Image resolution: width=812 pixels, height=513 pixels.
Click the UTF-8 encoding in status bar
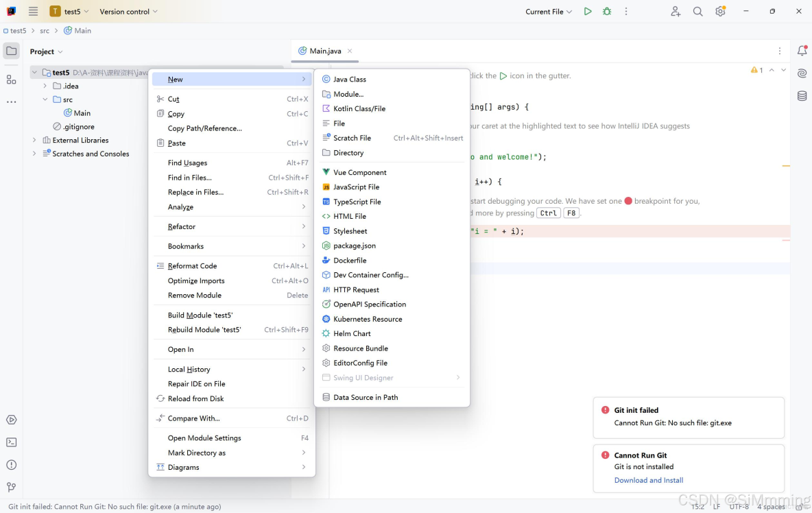click(739, 507)
